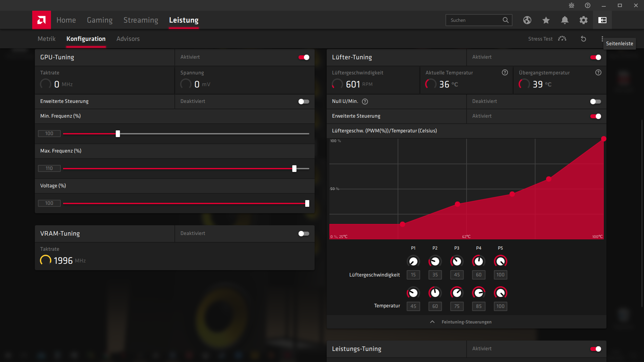The height and width of the screenshot is (362, 644).
Task: Switch to the Gaming tab
Action: (x=100, y=20)
